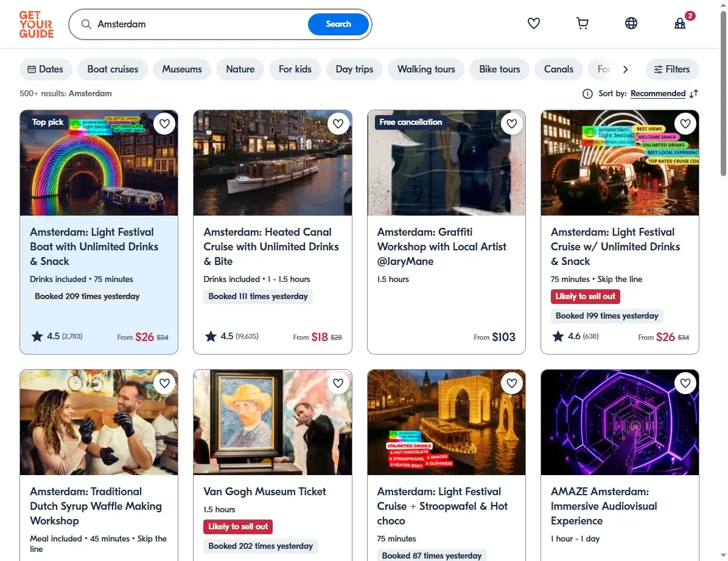728x561 pixels.
Task: Click Booked 199 times yesterday label
Action: point(607,316)
